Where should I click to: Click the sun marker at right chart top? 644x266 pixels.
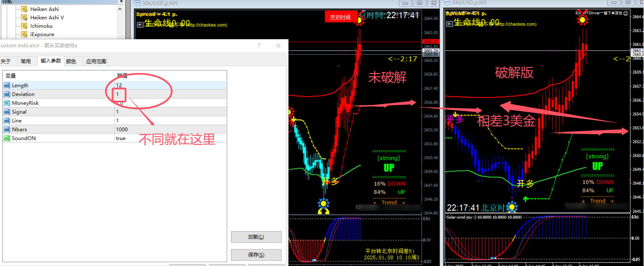click(583, 20)
